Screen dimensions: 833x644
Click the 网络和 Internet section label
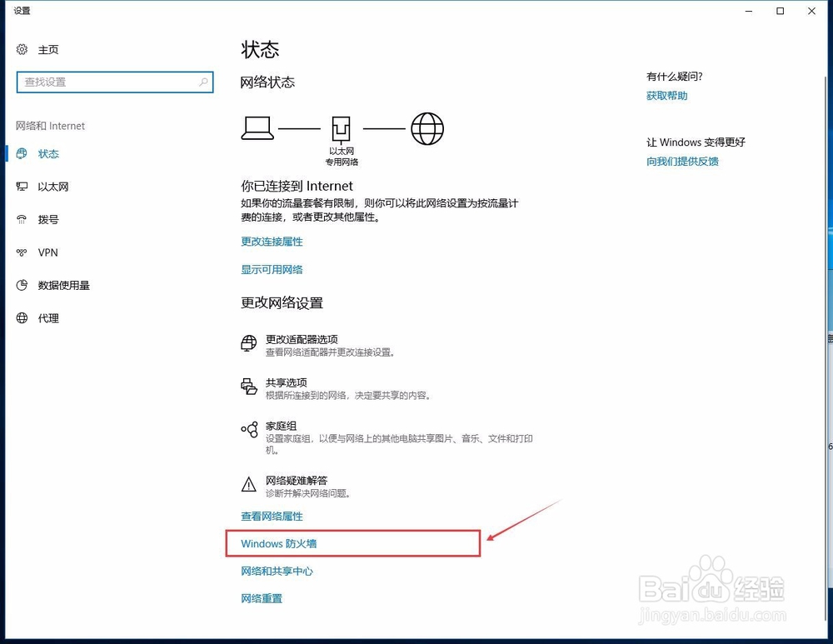[x=50, y=126]
